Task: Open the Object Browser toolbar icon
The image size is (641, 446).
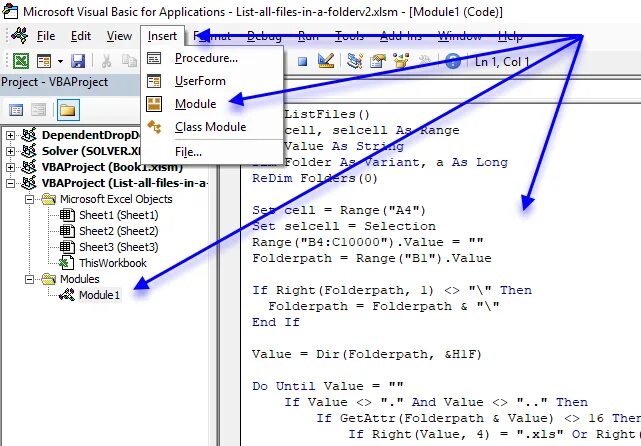Action: click(401, 61)
